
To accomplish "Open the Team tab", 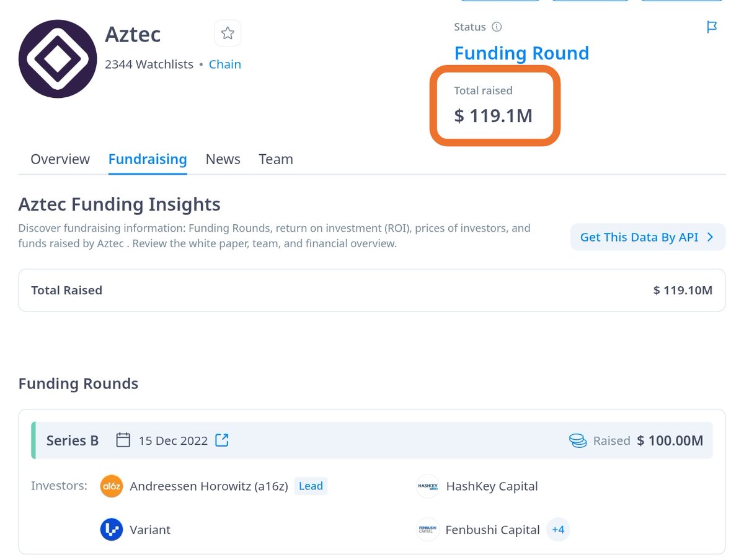I will click(x=276, y=159).
